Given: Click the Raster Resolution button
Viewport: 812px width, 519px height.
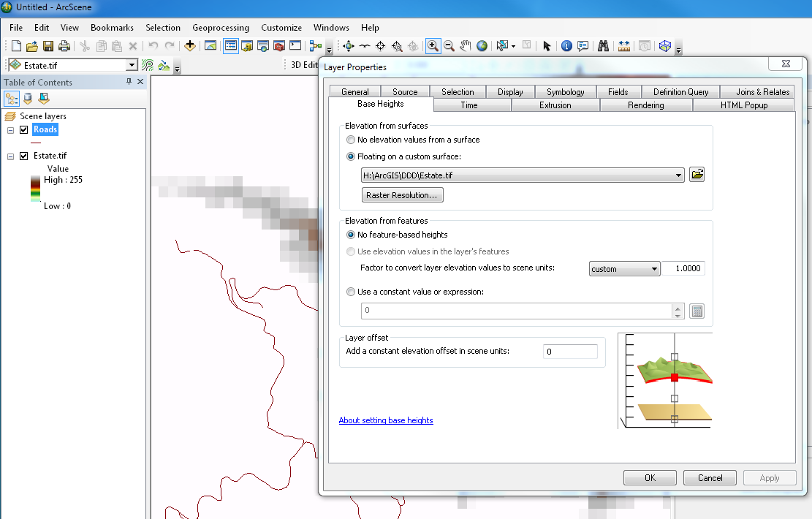Looking at the screenshot, I should click(x=402, y=195).
